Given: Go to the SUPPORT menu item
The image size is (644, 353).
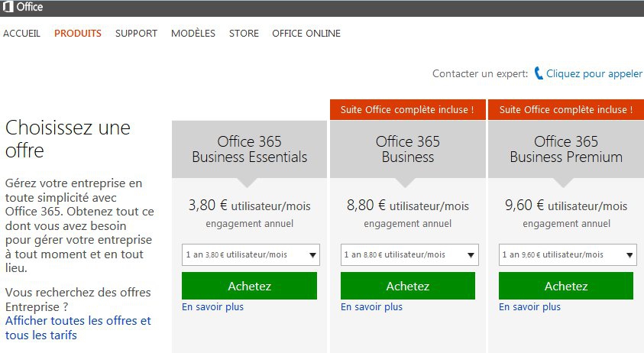Looking at the screenshot, I should 136,34.
